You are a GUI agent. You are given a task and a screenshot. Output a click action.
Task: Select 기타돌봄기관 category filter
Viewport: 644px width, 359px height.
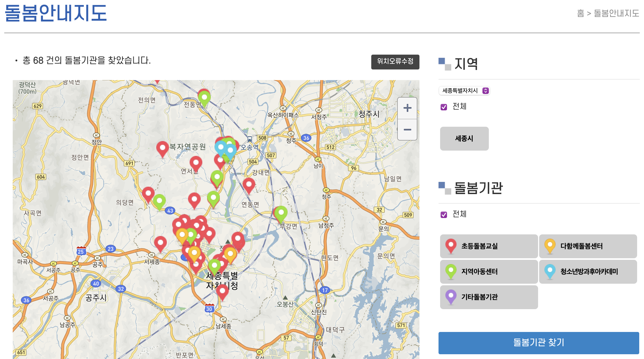[489, 297]
